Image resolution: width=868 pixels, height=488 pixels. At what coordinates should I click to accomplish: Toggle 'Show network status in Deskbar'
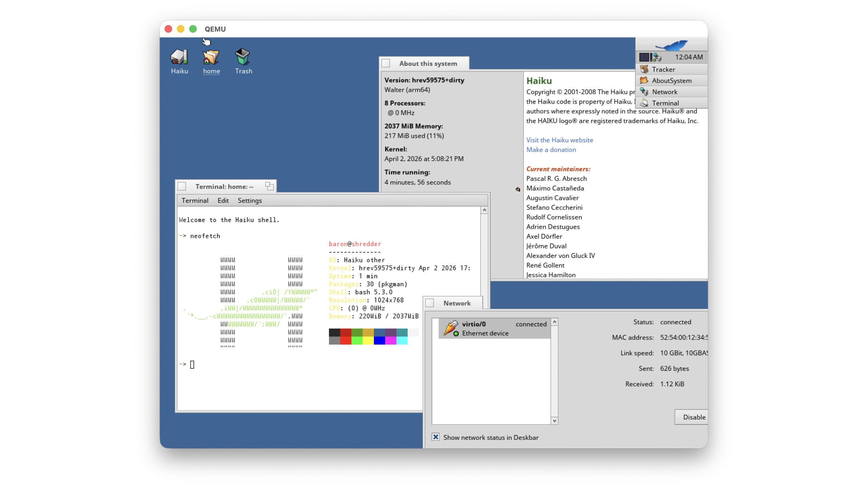coord(435,437)
